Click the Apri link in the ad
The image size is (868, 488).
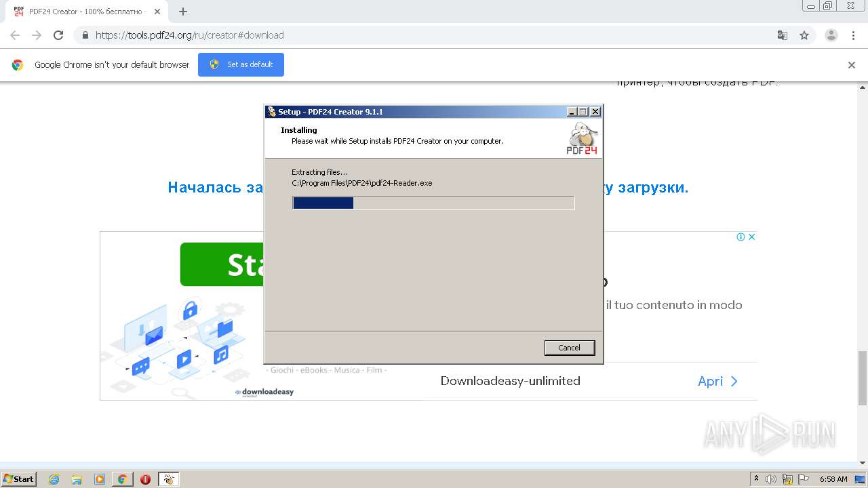coord(717,381)
